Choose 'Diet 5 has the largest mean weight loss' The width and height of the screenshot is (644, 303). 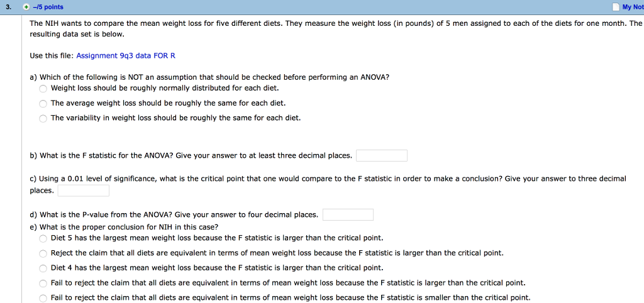coord(43,238)
